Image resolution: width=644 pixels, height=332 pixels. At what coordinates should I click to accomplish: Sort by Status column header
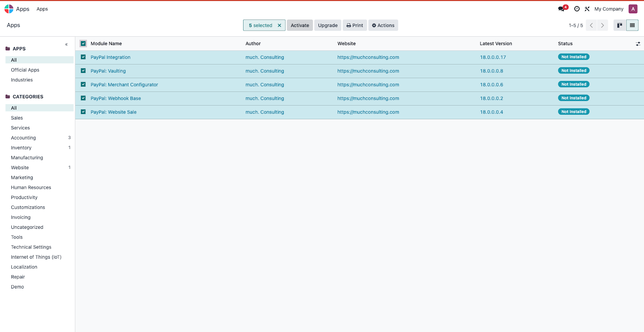pyautogui.click(x=565, y=44)
